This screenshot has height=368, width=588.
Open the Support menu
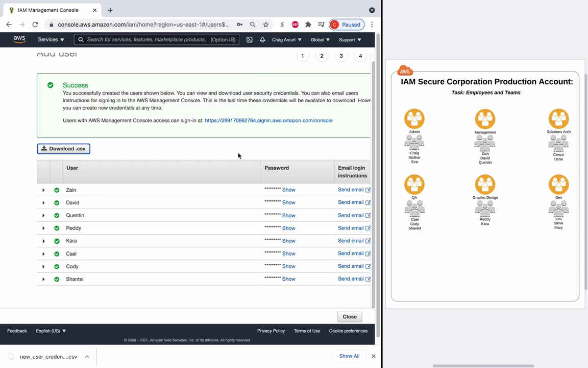coord(350,40)
